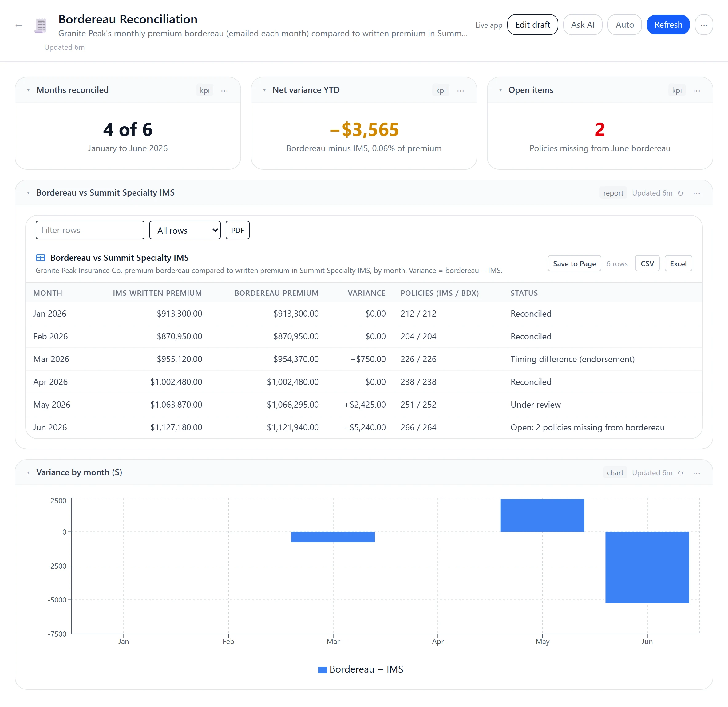Open Months reconciled card options menu

click(224, 91)
